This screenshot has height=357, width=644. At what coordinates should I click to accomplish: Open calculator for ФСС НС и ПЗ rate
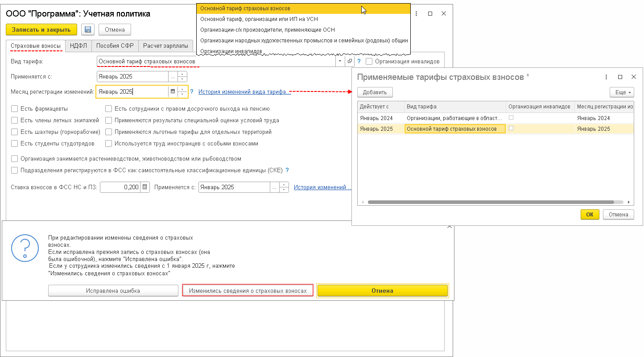pyautogui.click(x=145, y=187)
